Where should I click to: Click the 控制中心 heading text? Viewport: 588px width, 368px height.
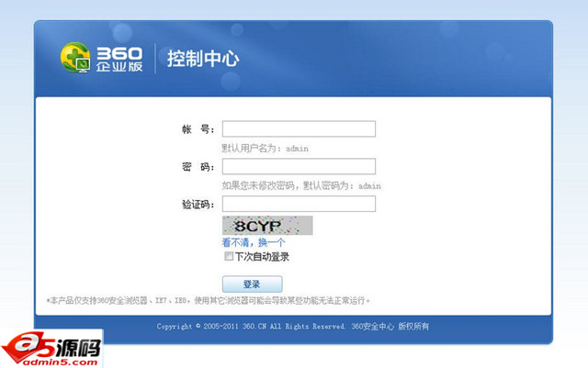[203, 59]
